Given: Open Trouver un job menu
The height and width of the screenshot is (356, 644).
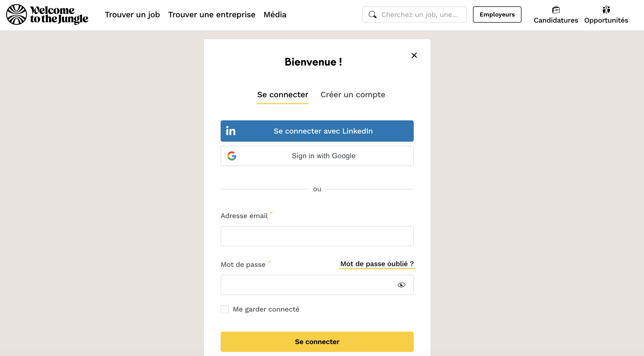Looking at the screenshot, I should (x=132, y=15).
